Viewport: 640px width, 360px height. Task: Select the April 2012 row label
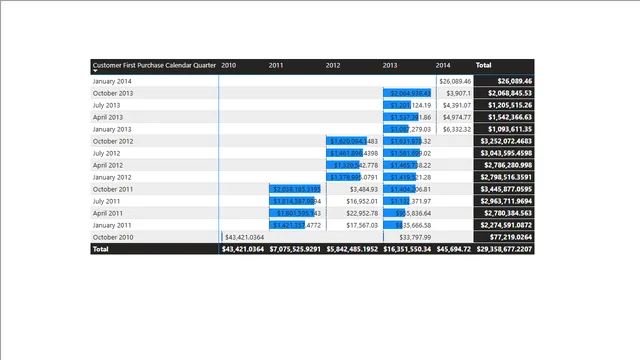pos(108,165)
